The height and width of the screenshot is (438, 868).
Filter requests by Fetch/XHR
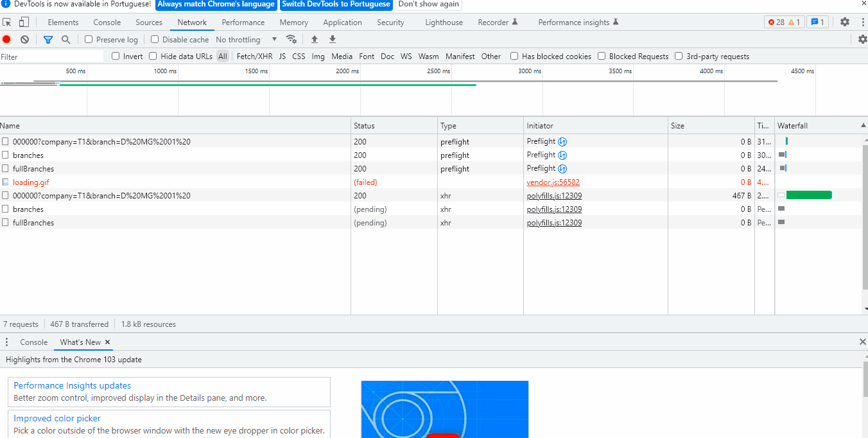(x=254, y=56)
